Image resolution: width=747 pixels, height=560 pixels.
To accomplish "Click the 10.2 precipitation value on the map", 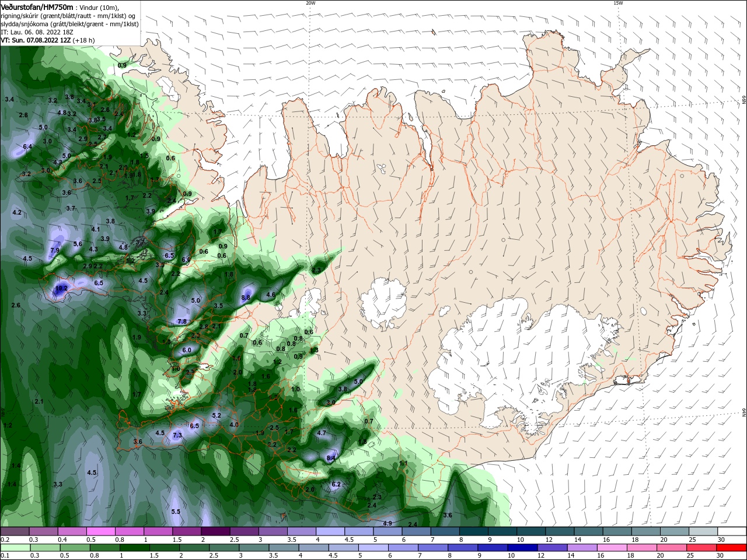I will point(61,288).
